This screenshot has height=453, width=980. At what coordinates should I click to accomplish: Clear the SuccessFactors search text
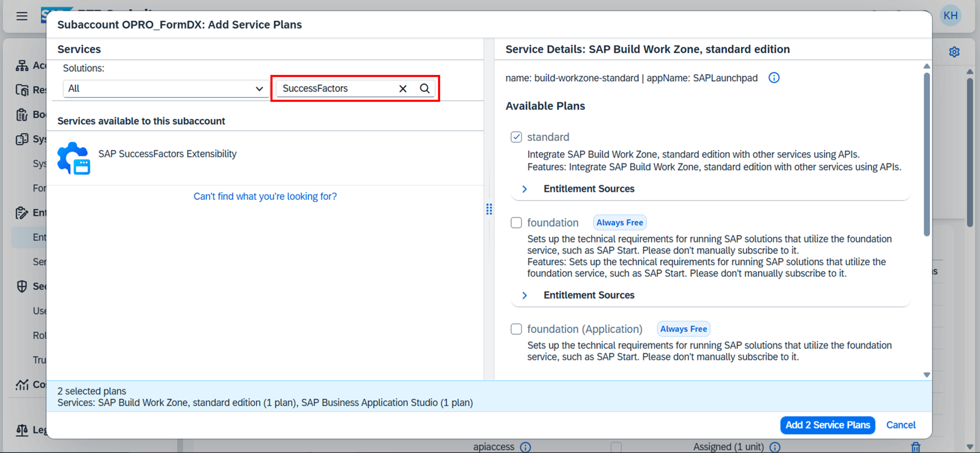pyautogui.click(x=403, y=89)
